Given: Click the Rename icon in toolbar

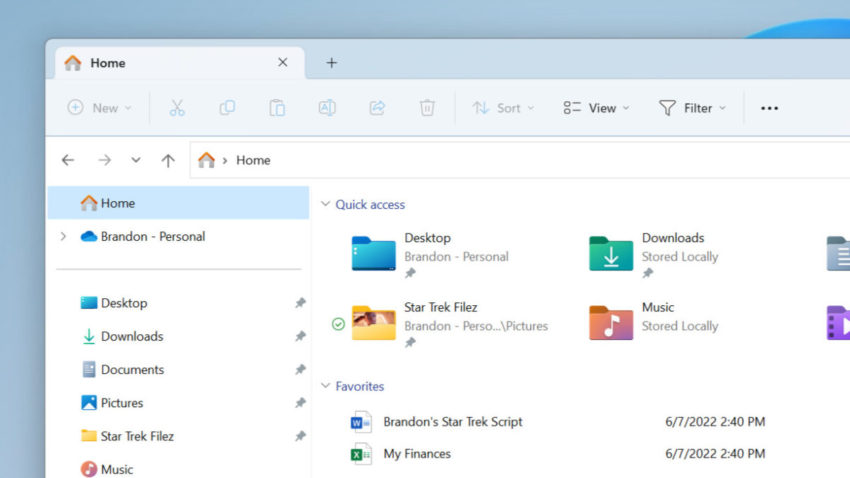Looking at the screenshot, I should click(x=327, y=108).
